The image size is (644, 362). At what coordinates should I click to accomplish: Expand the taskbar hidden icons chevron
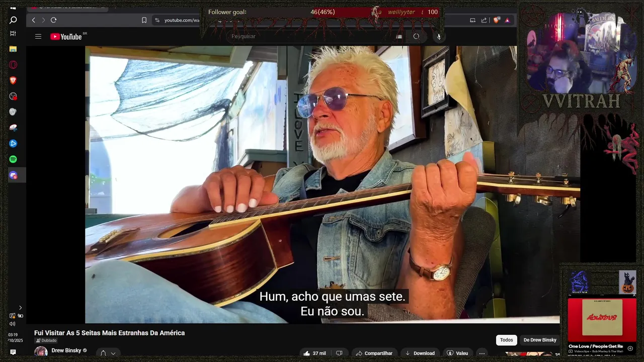coord(20,308)
